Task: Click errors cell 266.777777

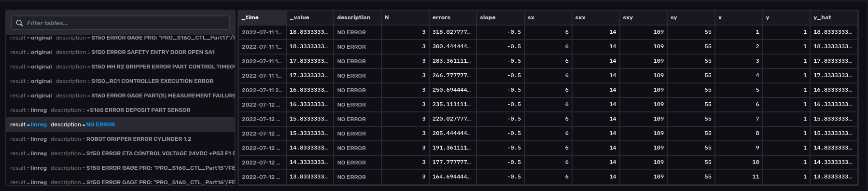Action: tap(452, 76)
